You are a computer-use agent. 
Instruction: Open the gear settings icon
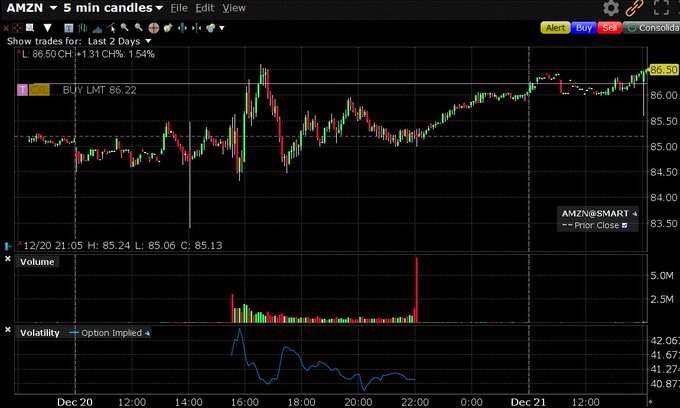611,8
